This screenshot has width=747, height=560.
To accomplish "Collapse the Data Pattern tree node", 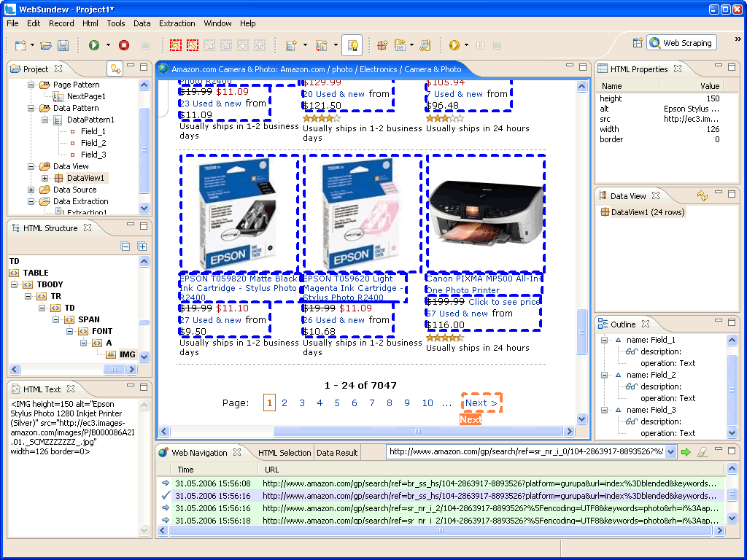I will [31, 108].
